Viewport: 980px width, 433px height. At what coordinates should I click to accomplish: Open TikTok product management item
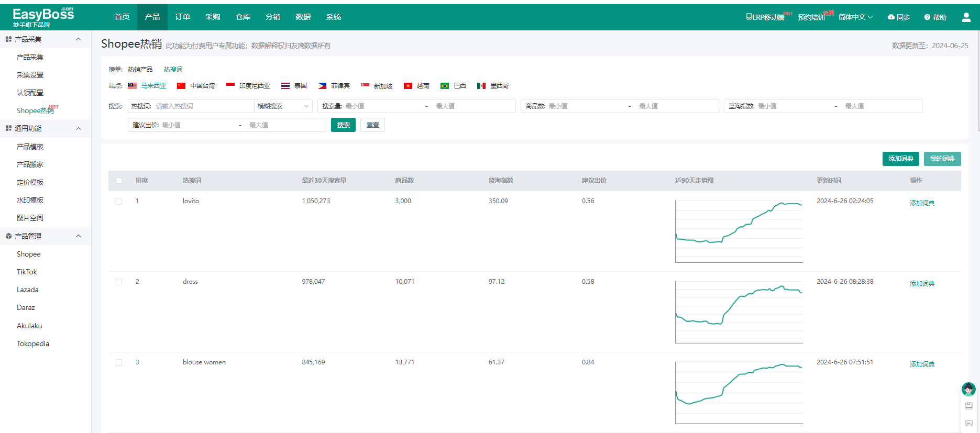(x=27, y=272)
